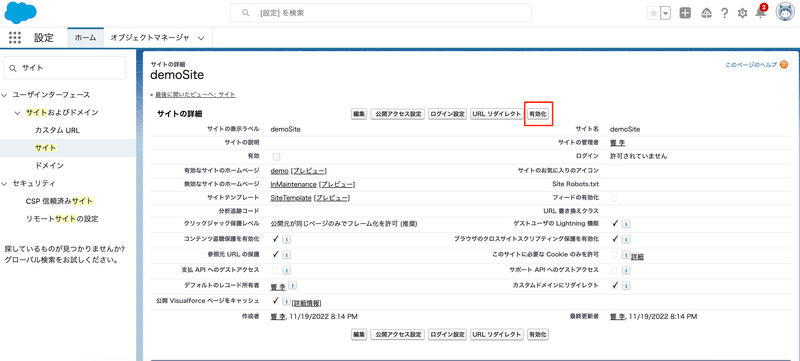Image resolution: width=800 pixels, height=361 pixels.
Task: Click the Trailhead guidance icon
Action: [706, 13]
